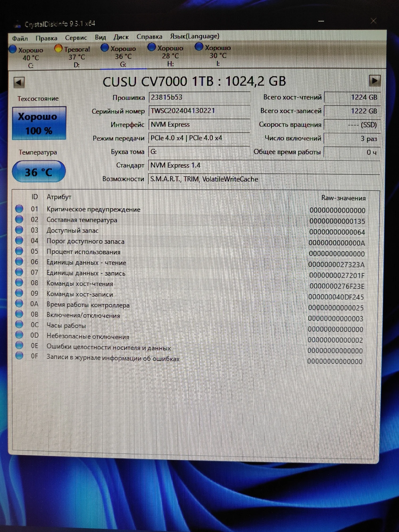The image size is (399, 532).
Task: Click status icon for Небезопасные отключения row
Action: [x=19, y=335]
